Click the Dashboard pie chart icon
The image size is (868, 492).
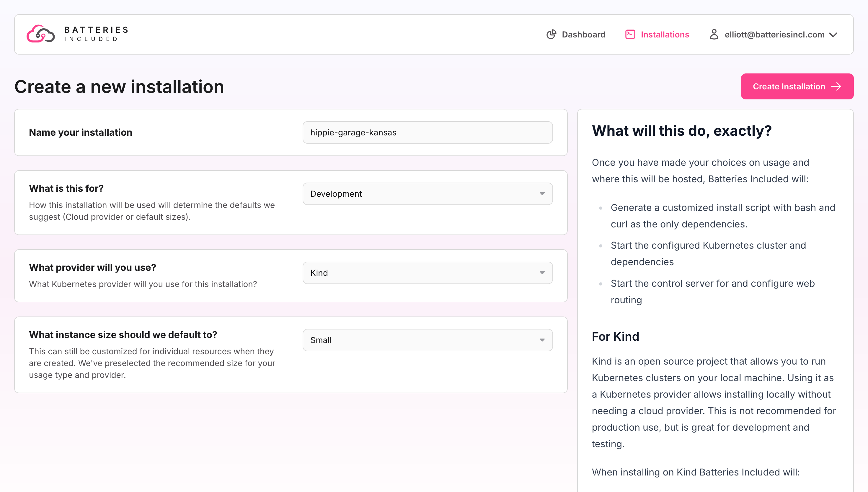pos(551,35)
